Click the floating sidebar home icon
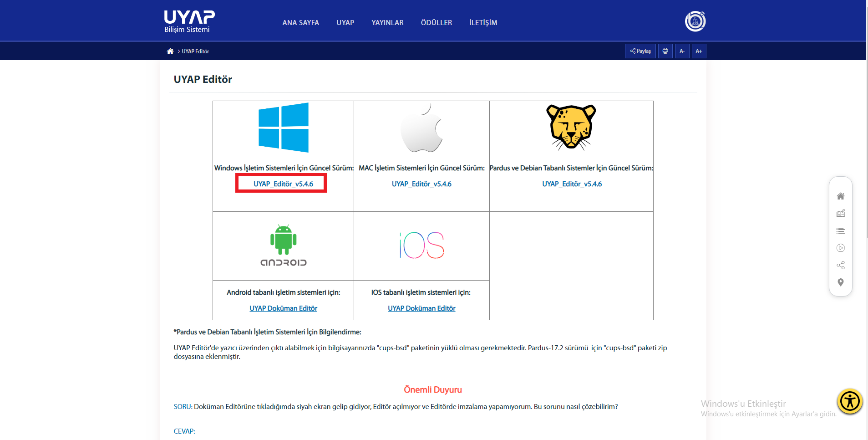The image size is (868, 440). tap(840, 196)
